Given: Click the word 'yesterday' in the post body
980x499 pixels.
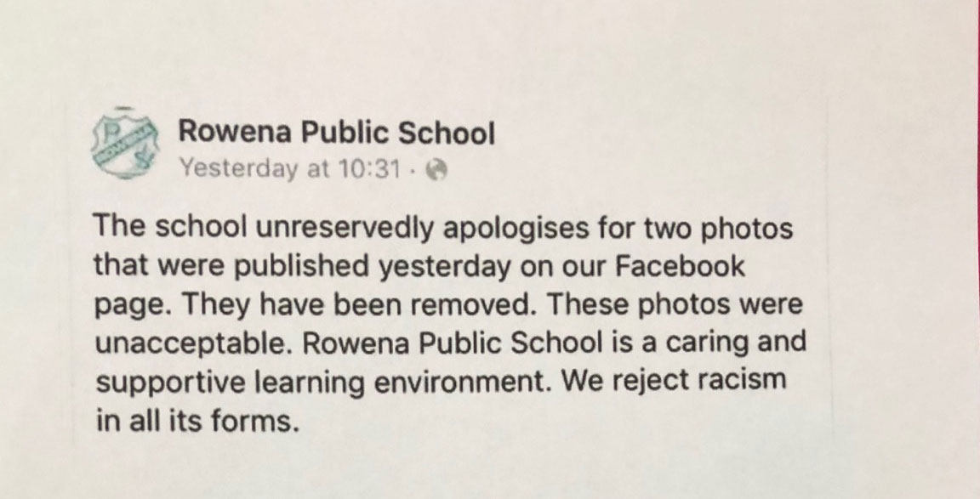Looking at the screenshot, I should point(444,268).
